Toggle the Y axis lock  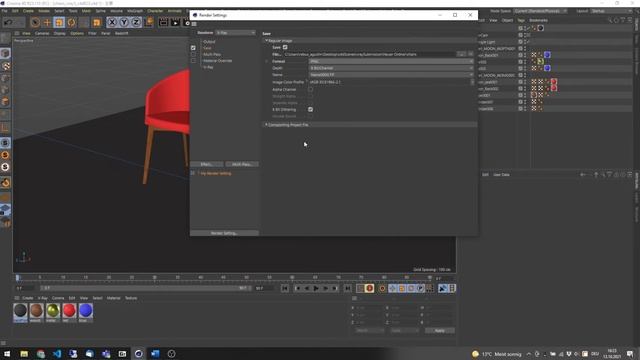pyautogui.click(x=124, y=22)
